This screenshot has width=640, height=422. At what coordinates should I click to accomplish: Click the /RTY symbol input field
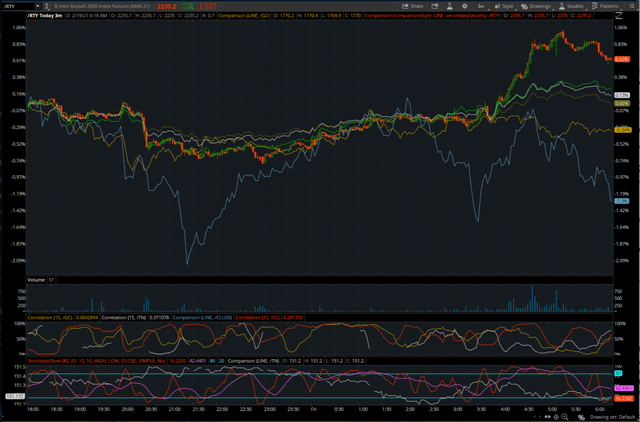pyautogui.click(x=18, y=6)
